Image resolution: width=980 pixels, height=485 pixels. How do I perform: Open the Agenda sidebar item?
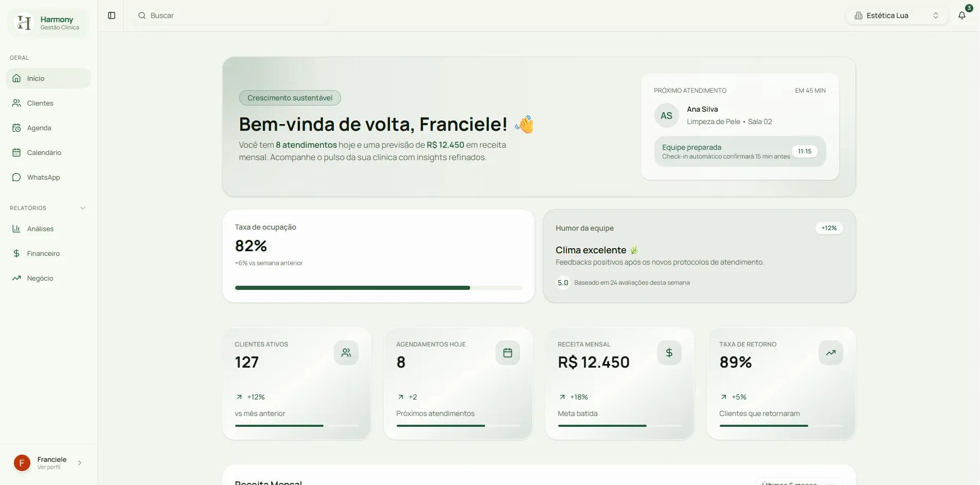(x=39, y=128)
